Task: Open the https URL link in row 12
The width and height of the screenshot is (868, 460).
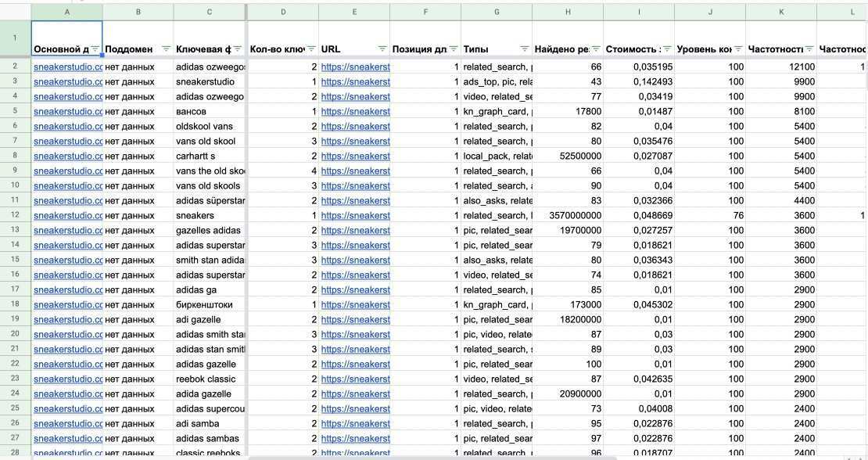Action: [x=355, y=215]
